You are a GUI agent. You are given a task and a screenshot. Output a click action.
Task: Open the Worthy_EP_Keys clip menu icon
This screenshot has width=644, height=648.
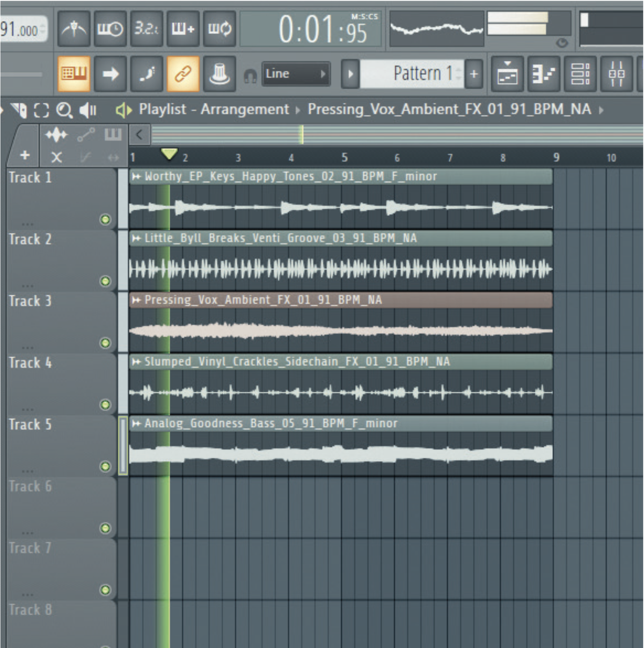[136, 176]
